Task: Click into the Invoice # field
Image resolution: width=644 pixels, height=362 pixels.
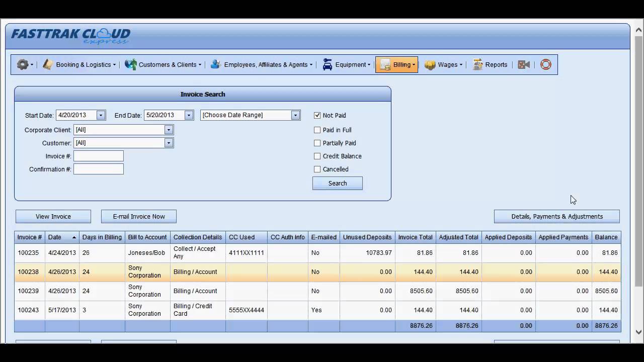Action: point(99,156)
